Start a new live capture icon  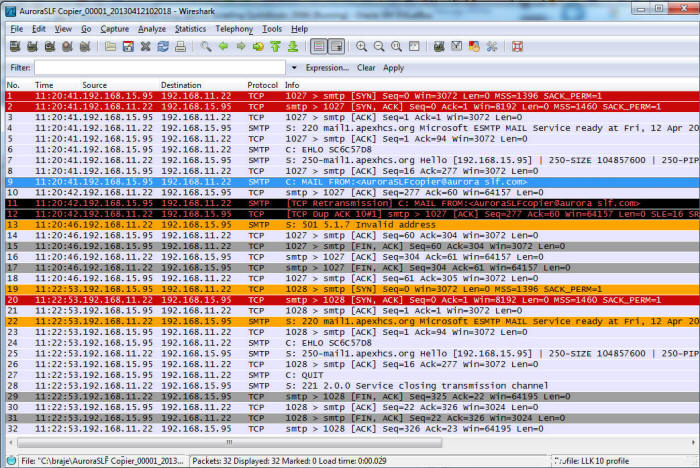tap(50, 46)
